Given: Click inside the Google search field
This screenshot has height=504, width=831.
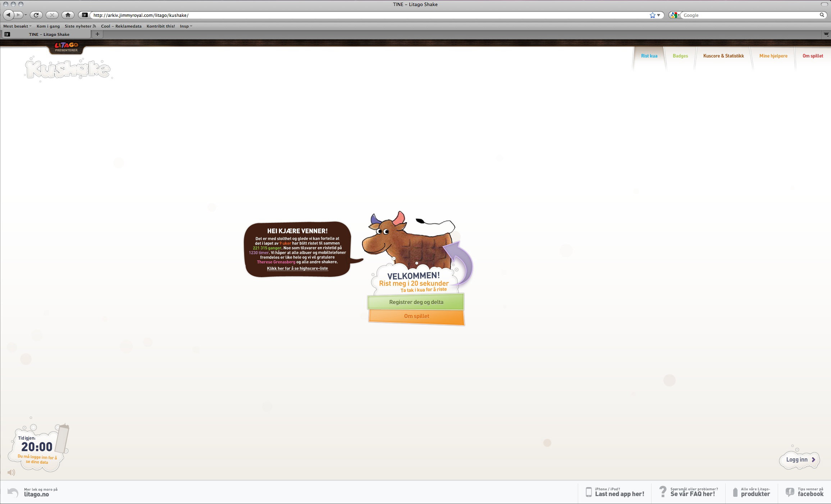Looking at the screenshot, I should tap(750, 15).
